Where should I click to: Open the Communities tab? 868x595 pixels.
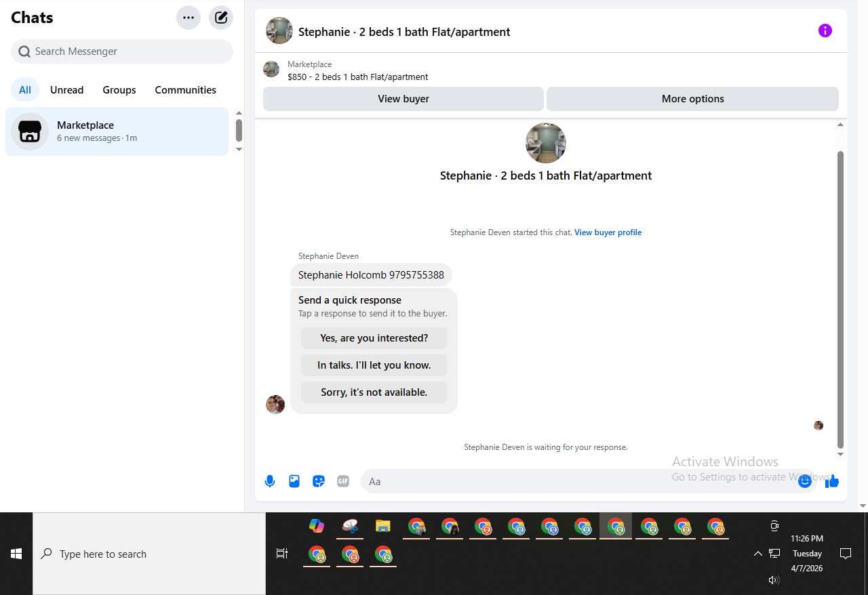(185, 90)
